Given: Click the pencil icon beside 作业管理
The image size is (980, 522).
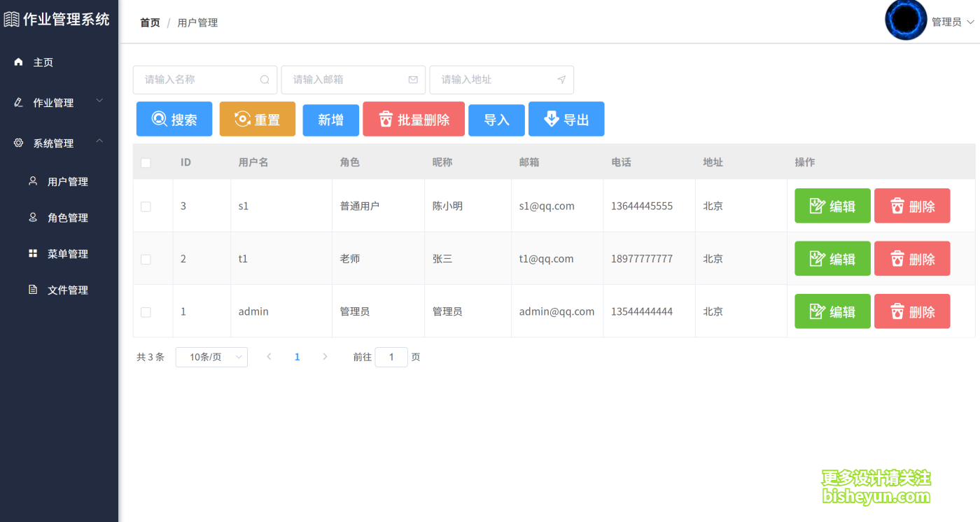Looking at the screenshot, I should [19, 102].
